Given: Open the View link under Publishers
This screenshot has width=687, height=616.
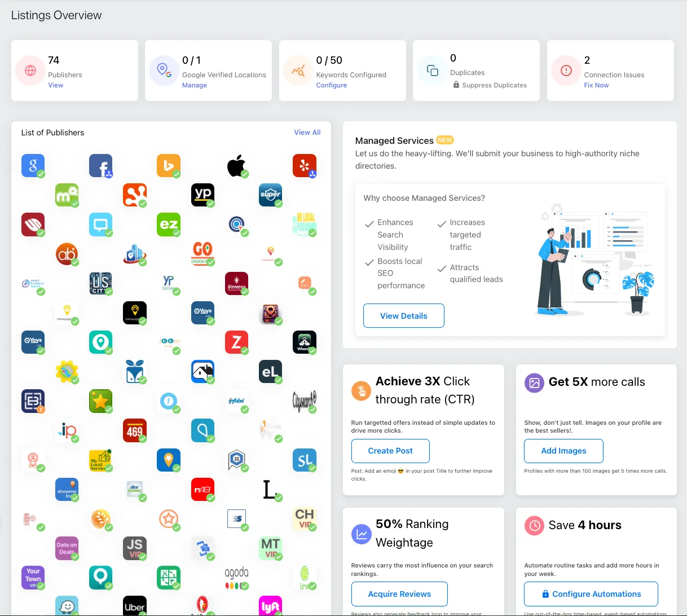Looking at the screenshot, I should [x=56, y=85].
